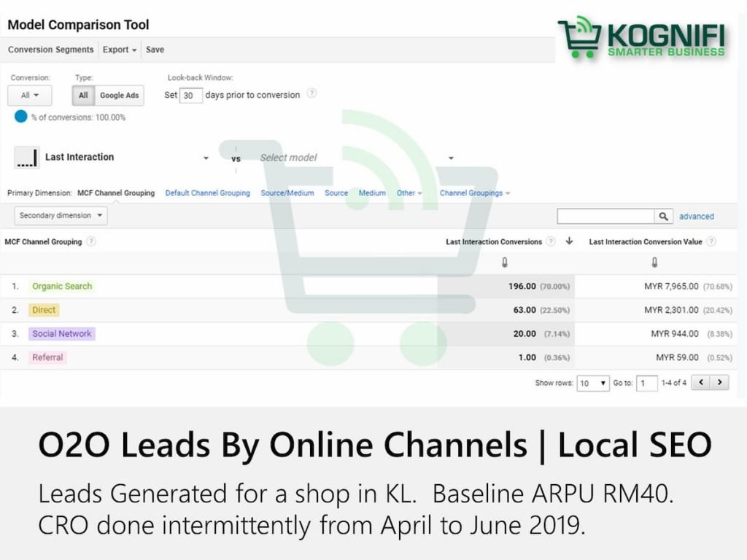Screen dimensions: 747x560
Task: Click MCF Channel Grouping column header
Action: tap(43, 242)
